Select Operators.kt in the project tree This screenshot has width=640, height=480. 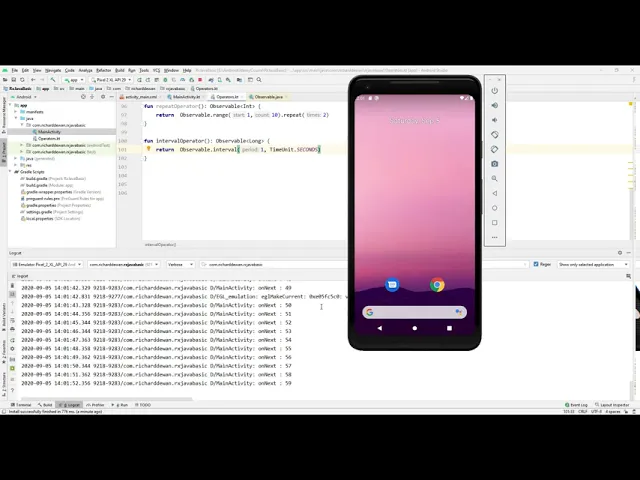[x=49, y=138]
